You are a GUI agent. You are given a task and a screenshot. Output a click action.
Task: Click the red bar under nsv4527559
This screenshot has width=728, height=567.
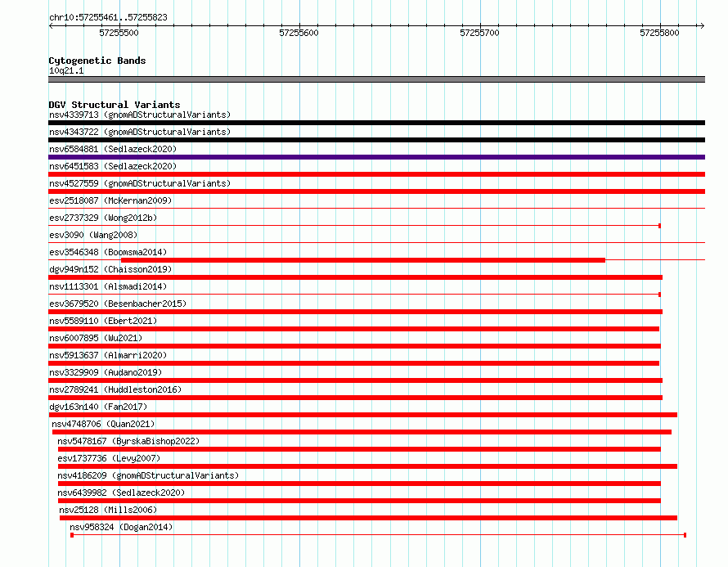pyautogui.click(x=376, y=191)
